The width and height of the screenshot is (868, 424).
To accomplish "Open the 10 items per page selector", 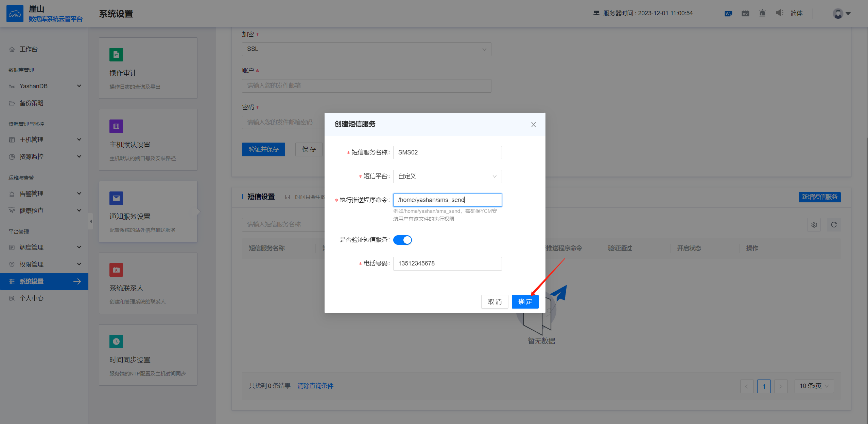I will point(814,386).
